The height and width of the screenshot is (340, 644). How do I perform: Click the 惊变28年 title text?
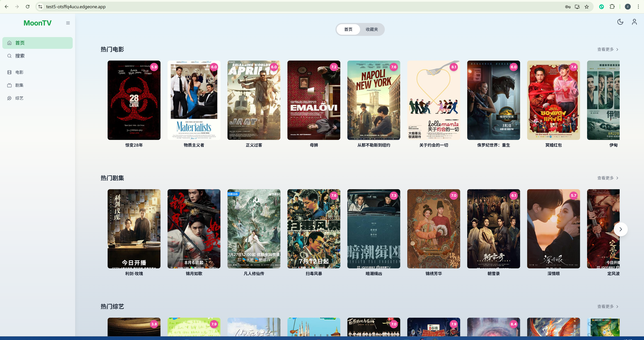pyautogui.click(x=134, y=145)
